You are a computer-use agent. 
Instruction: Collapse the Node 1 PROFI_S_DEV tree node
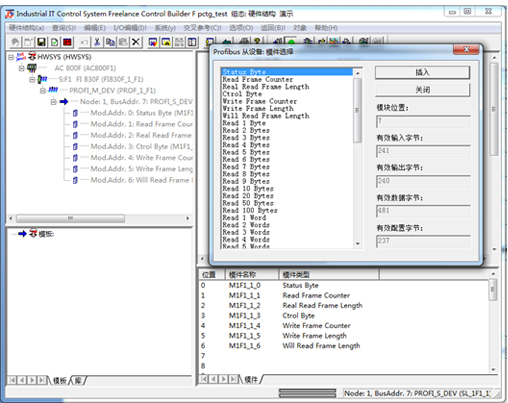pos(53,102)
